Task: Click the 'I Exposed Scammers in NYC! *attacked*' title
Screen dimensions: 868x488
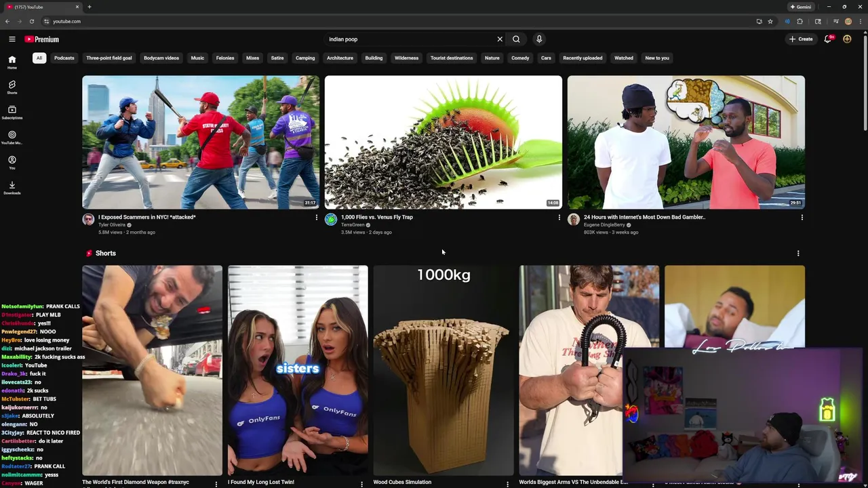Action: 147,218
